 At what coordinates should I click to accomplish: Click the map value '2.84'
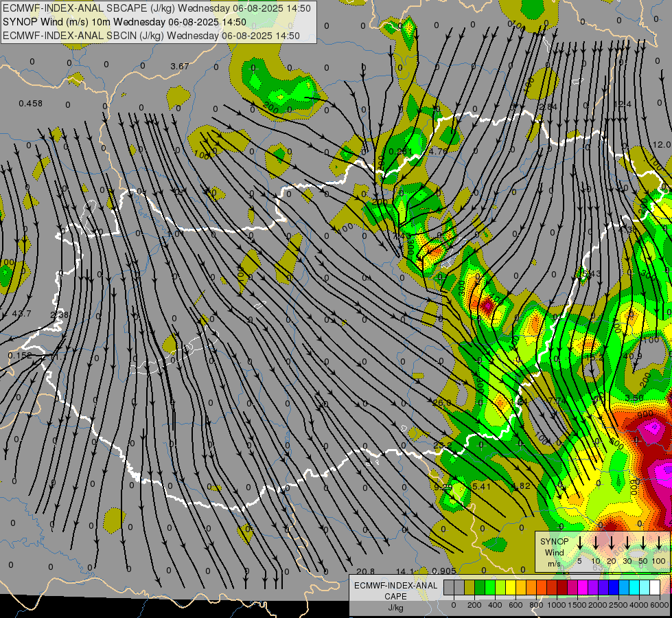(548, 107)
